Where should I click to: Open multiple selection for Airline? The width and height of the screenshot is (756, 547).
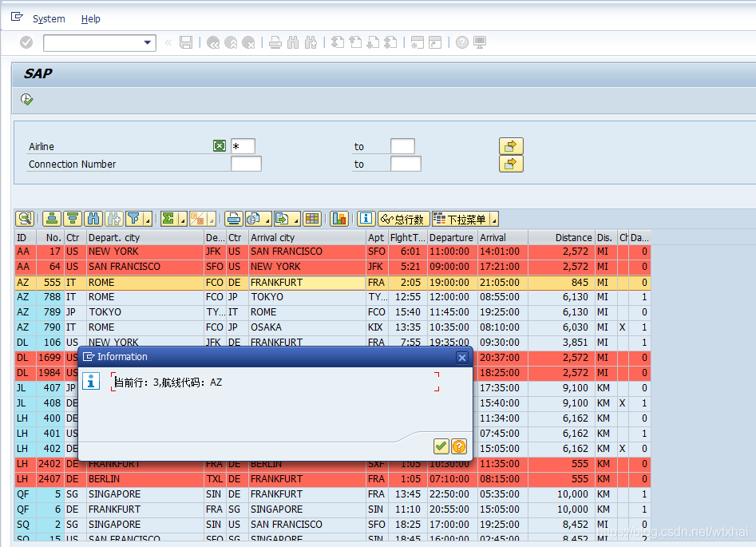[x=511, y=146]
